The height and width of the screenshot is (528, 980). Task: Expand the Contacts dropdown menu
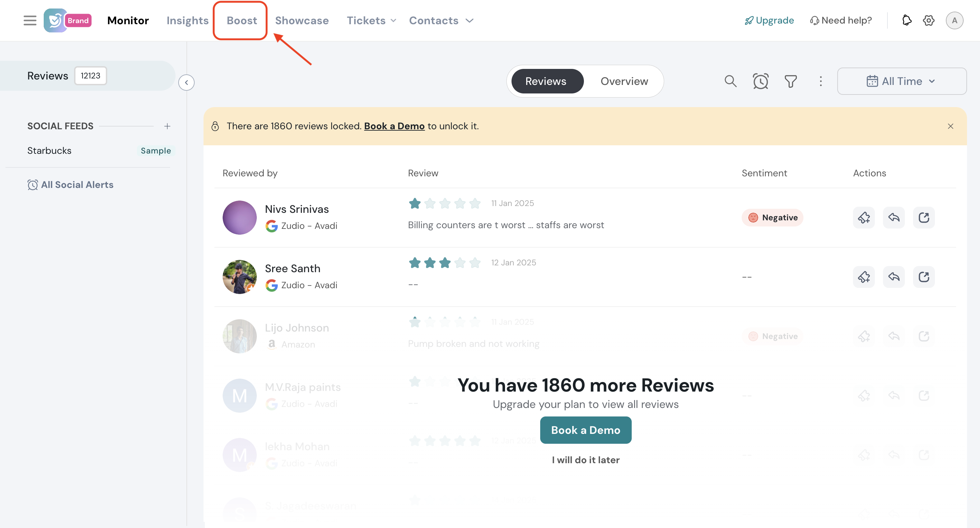(x=441, y=20)
